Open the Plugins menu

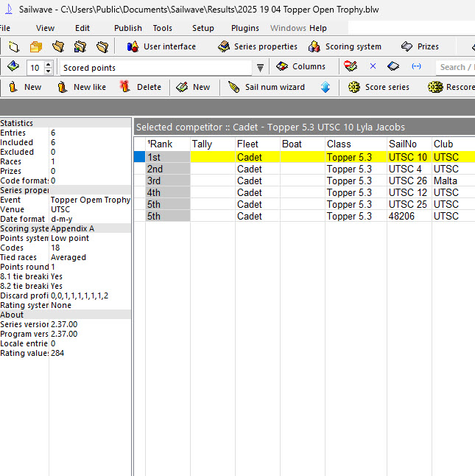point(244,28)
